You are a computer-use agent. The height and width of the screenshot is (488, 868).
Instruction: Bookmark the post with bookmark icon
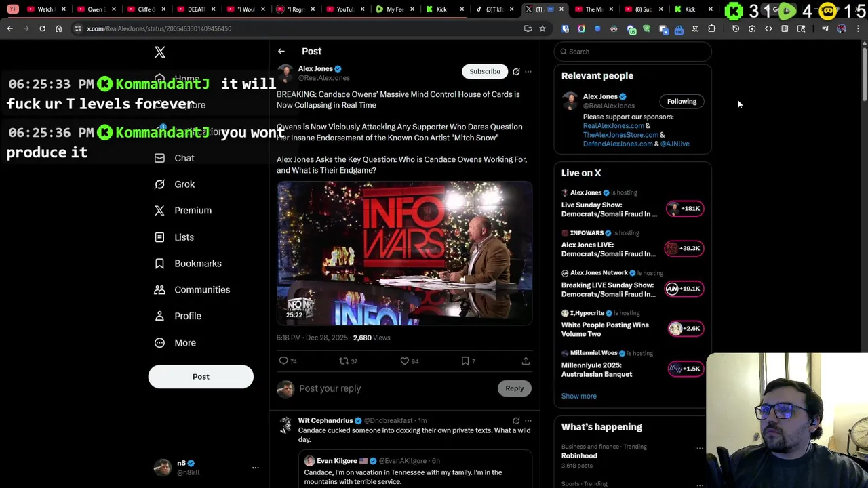pos(465,361)
